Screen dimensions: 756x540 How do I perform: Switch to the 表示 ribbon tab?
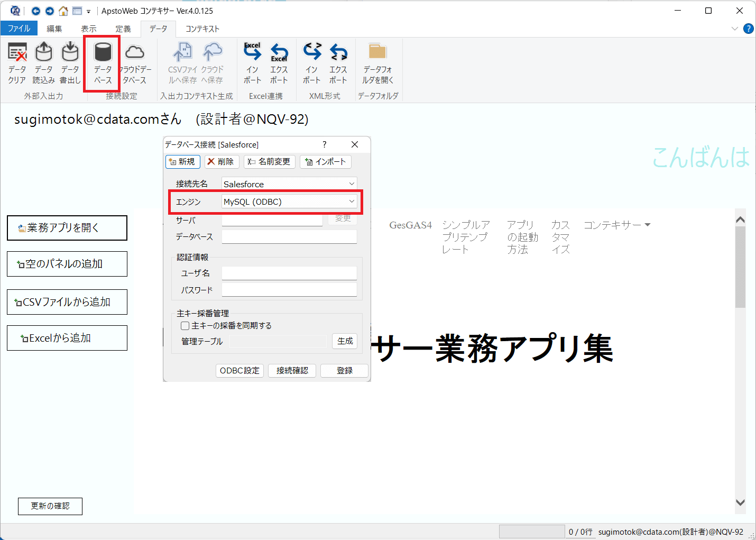click(x=89, y=29)
